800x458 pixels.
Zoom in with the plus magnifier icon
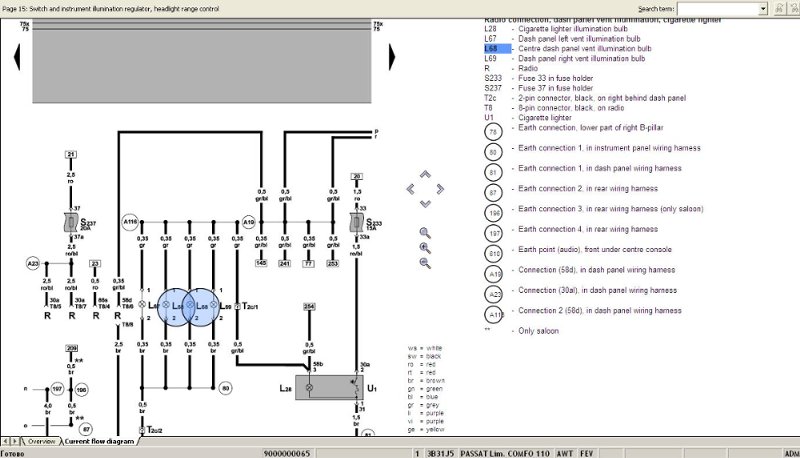pos(424,248)
